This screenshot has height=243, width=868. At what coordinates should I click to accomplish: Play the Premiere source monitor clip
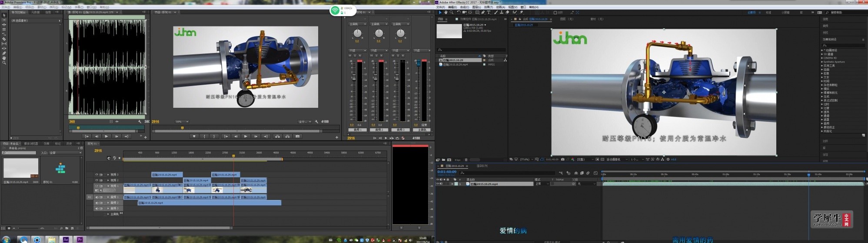click(x=106, y=136)
